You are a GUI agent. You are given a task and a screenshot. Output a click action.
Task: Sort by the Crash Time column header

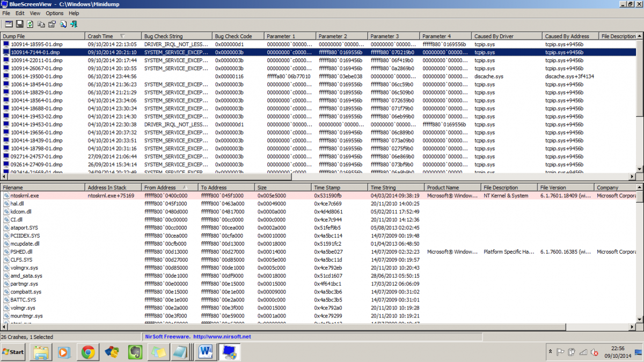click(x=112, y=36)
